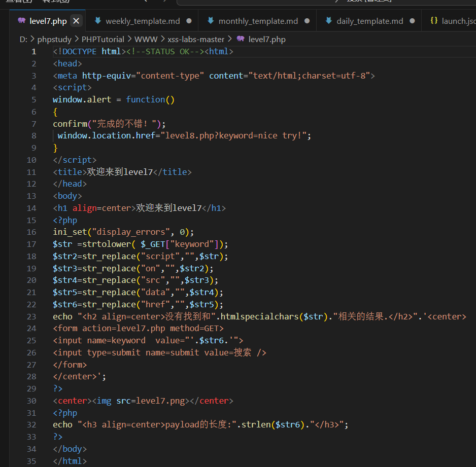Click the D: breadcrumb segment
This screenshot has height=467, width=476.
pos(23,40)
